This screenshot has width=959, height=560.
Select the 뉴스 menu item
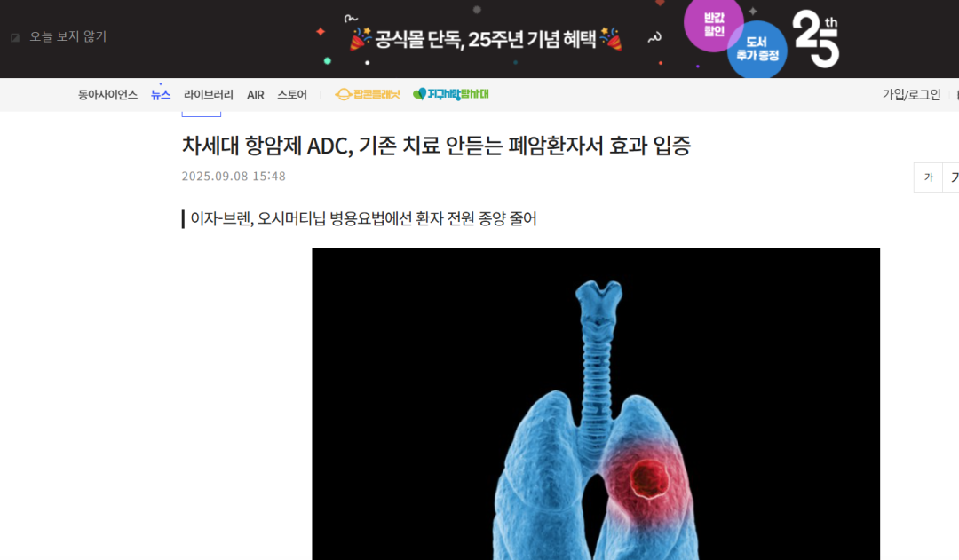161,95
